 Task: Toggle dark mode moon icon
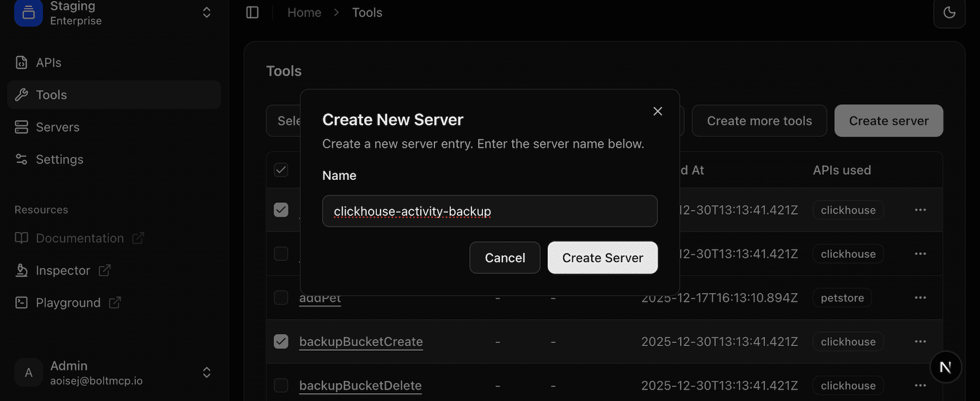tap(949, 13)
